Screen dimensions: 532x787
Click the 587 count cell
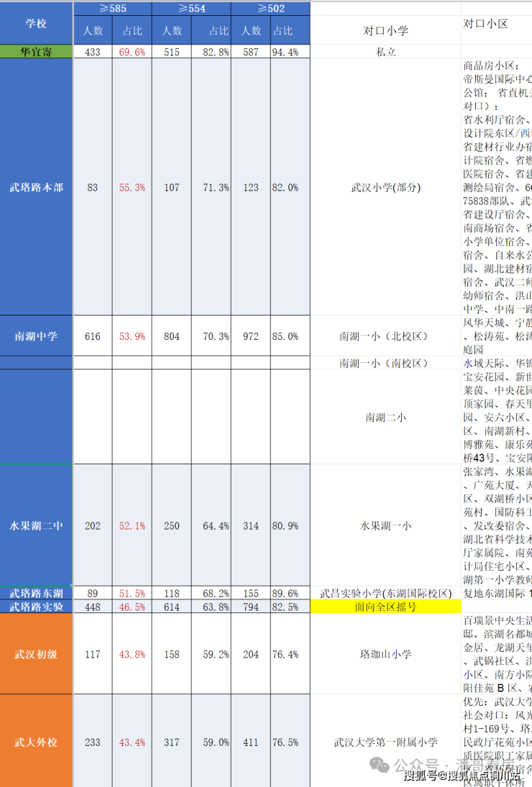pyautogui.click(x=251, y=52)
